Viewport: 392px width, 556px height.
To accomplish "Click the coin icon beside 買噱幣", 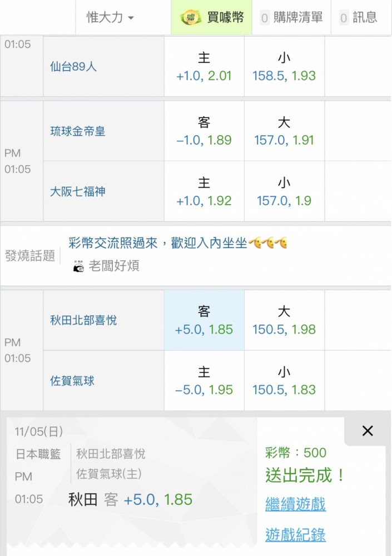I will (x=191, y=18).
